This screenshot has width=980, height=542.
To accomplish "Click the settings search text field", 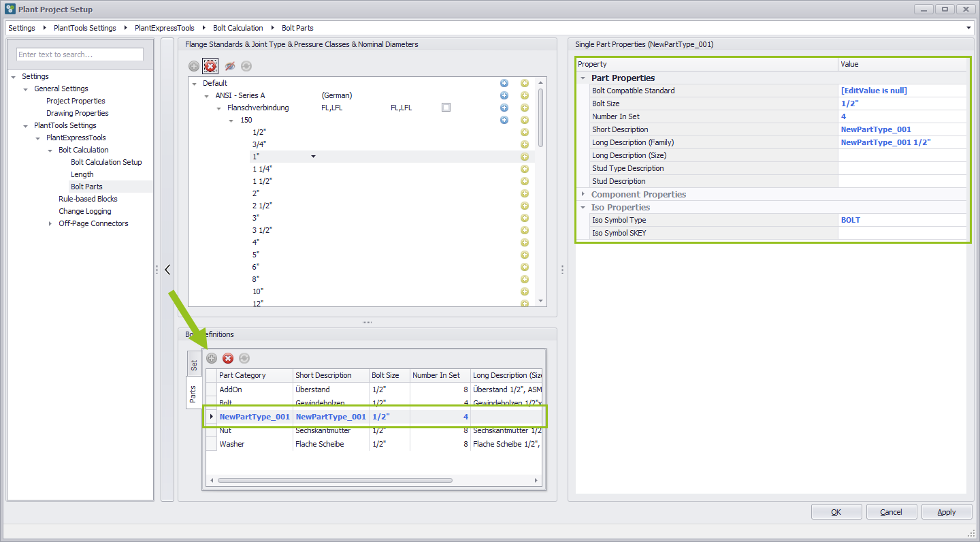I will pyautogui.click(x=80, y=54).
